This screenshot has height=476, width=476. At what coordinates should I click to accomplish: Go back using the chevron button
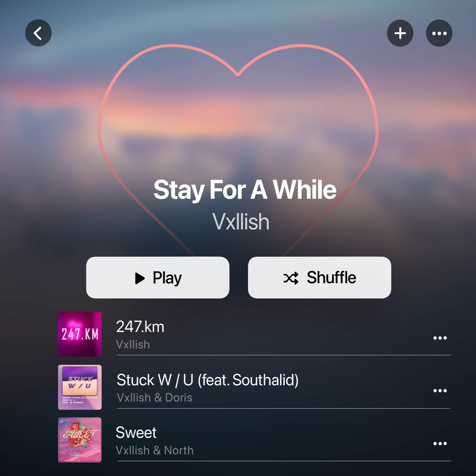[x=38, y=33]
